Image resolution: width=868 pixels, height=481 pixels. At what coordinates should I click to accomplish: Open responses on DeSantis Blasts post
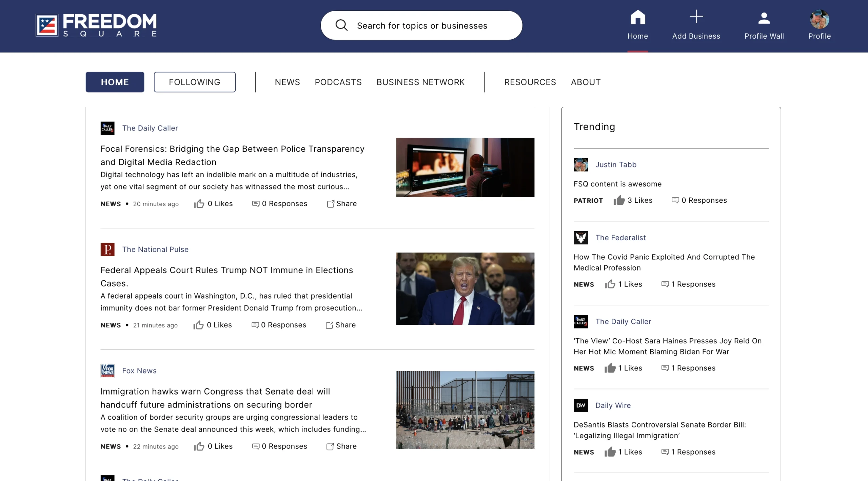pyautogui.click(x=688, y=452)
